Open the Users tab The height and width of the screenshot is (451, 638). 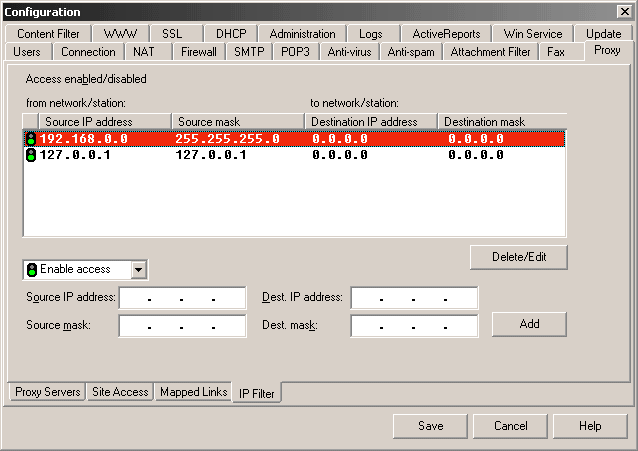[x=27, y=52]
